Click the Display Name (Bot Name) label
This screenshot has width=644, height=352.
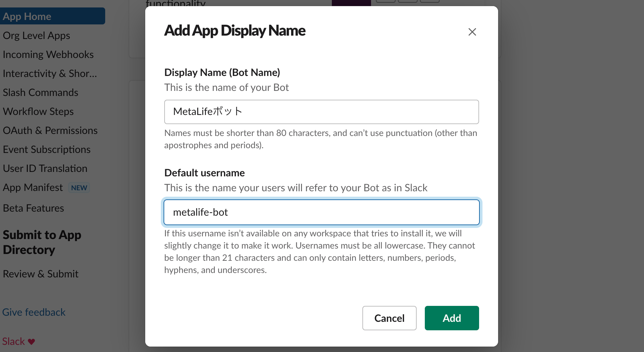click(222, 73)
